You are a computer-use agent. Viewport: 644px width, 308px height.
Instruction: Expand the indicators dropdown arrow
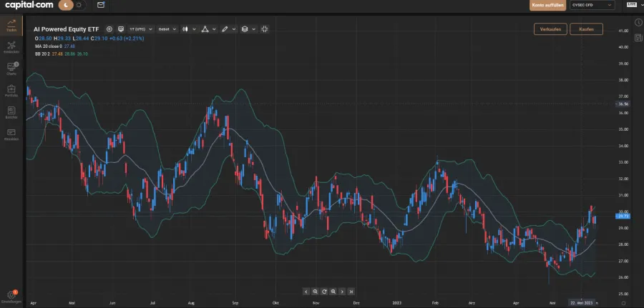click(x=214, y=29)
